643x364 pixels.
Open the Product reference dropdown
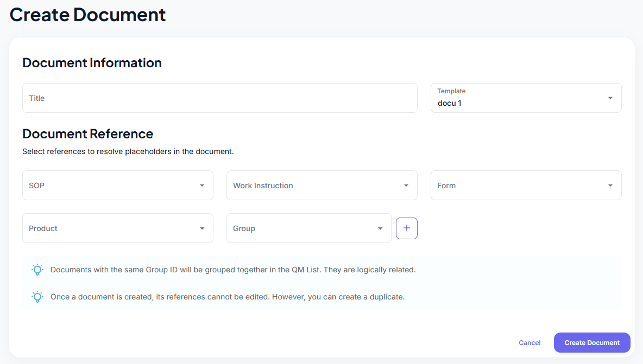[117, 228]
